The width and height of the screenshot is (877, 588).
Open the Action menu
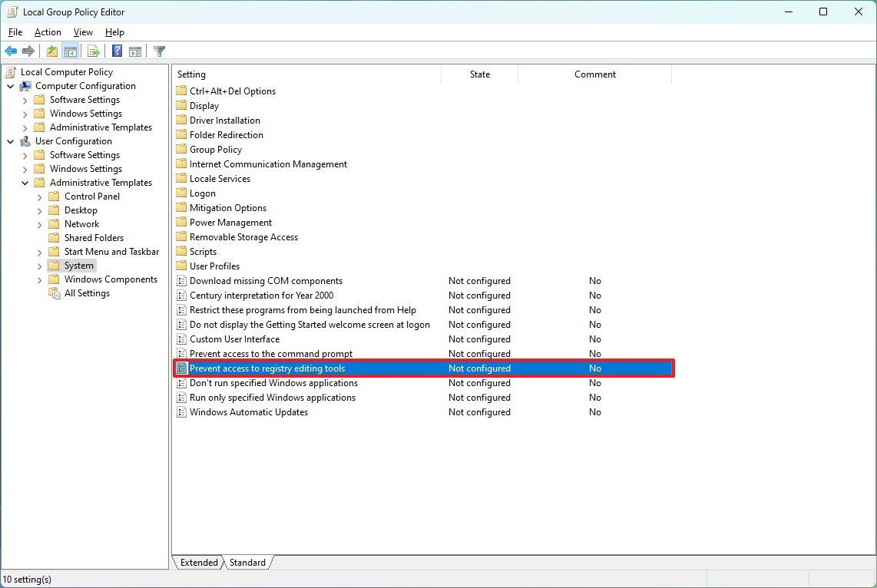tap(47, 32)
